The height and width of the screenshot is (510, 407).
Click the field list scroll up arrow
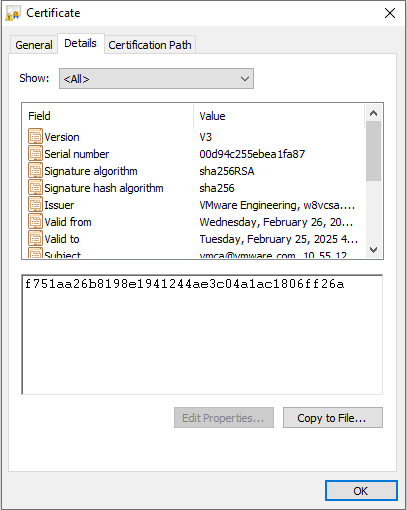pos(373,113)
